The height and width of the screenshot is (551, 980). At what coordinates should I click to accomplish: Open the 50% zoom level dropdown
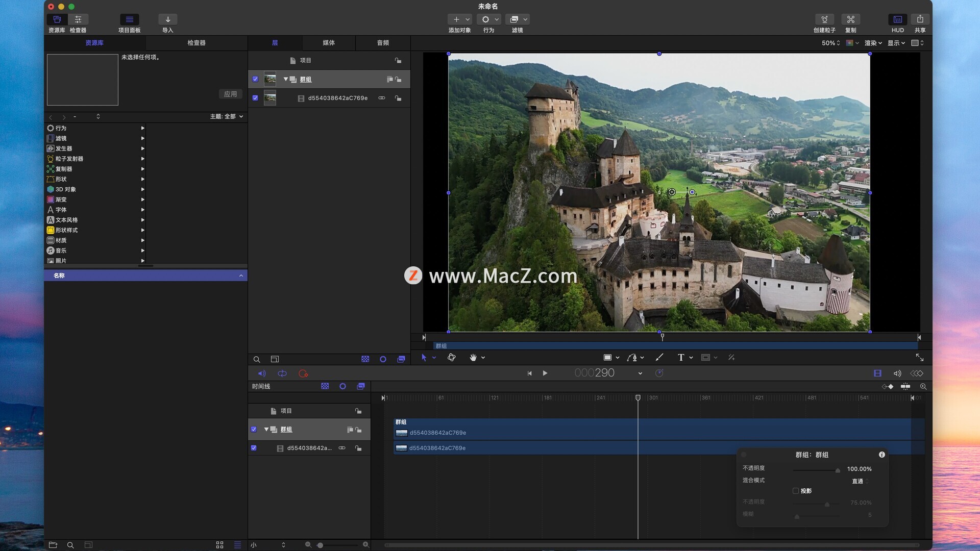(x=830, y=43)
